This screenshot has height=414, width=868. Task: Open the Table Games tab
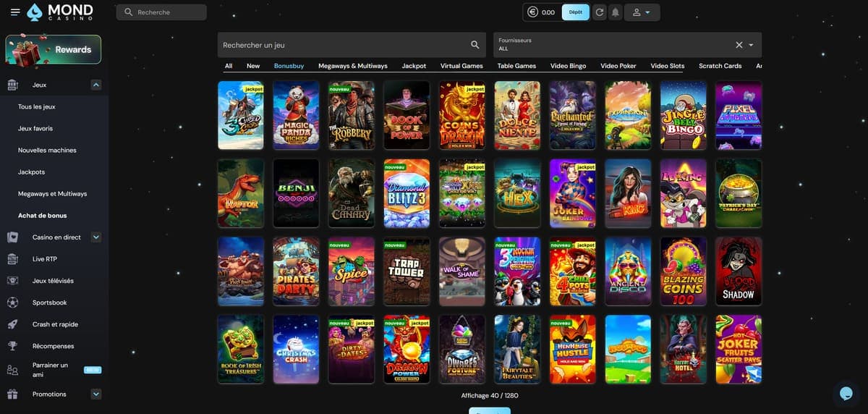(516, 66)
